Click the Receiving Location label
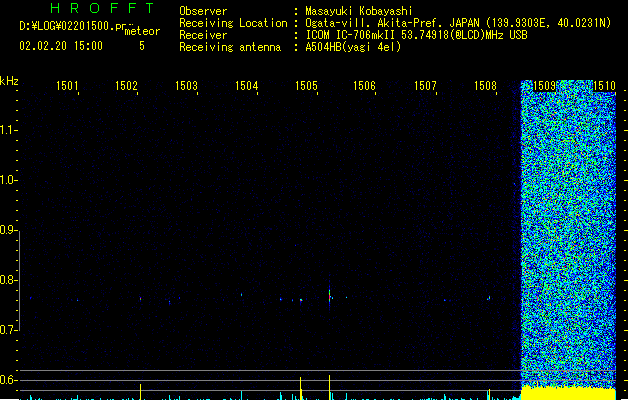Viewport: 629px width, 400px height. click(233, 23)
